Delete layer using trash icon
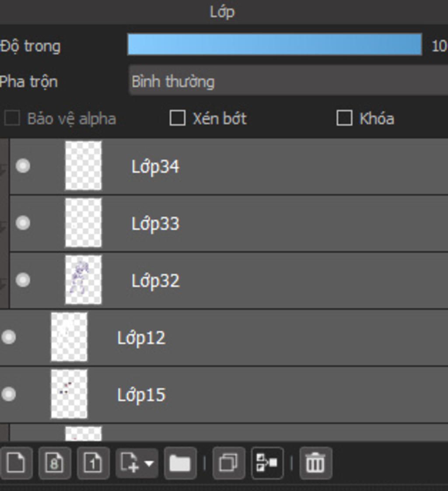 pos(315,463)
